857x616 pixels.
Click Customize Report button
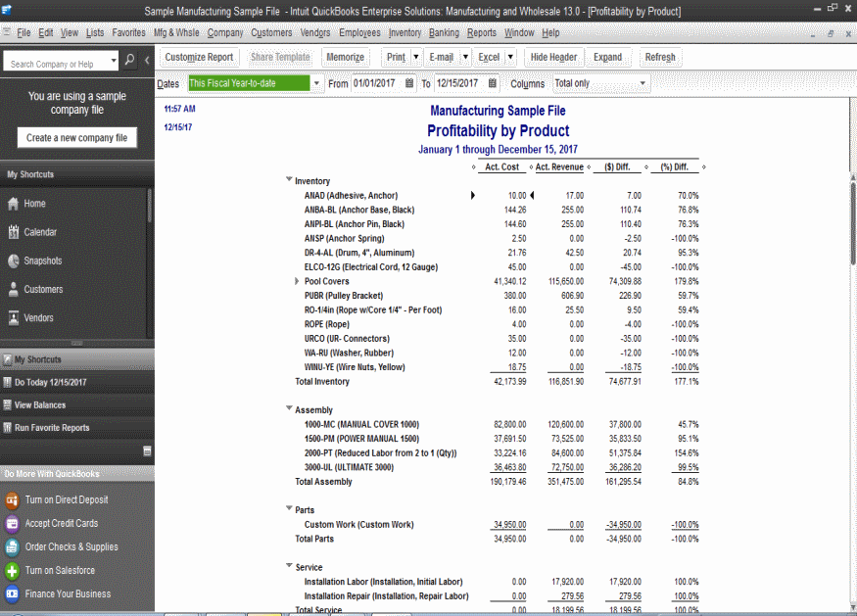(199, 57)
